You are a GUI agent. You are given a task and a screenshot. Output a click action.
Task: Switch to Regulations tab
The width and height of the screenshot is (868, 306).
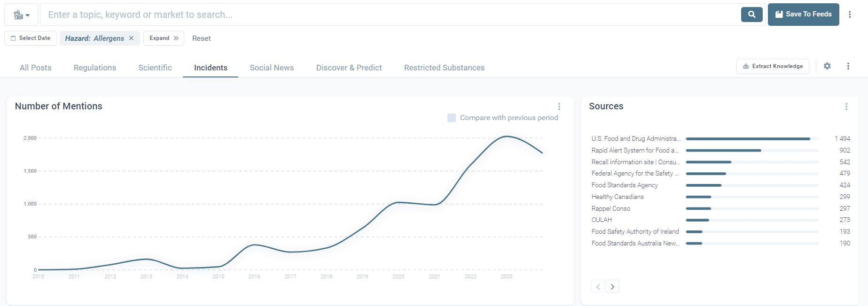pyautogui.click(x=95, y=68)
